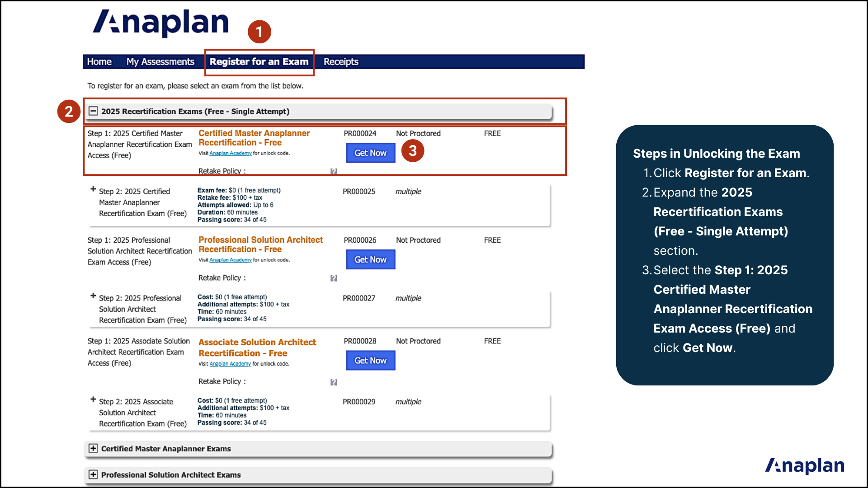Viewport: 868px width, 488px height.
Task: Click FREE price in the PR000026 row
Action: (492, 240)
